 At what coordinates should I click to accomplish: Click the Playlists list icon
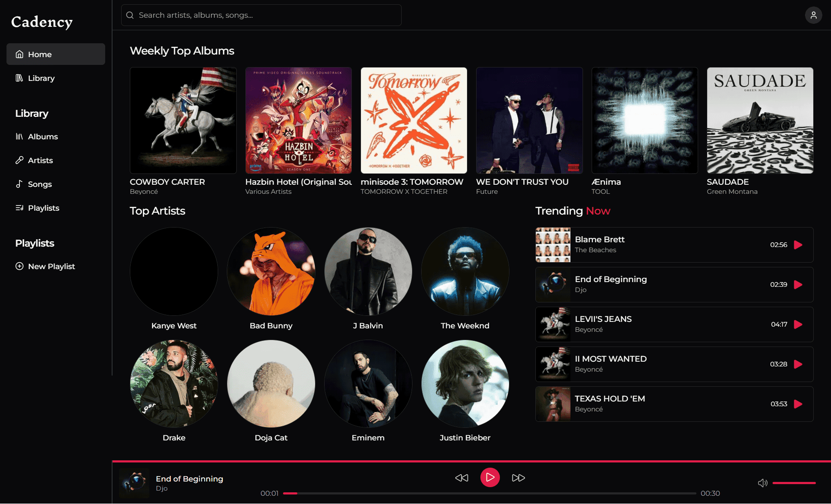click(19, 208)
